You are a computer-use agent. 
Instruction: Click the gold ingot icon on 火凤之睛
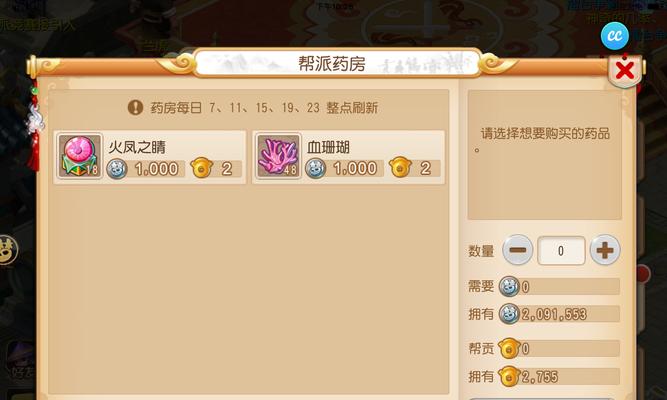pos(202,168)
